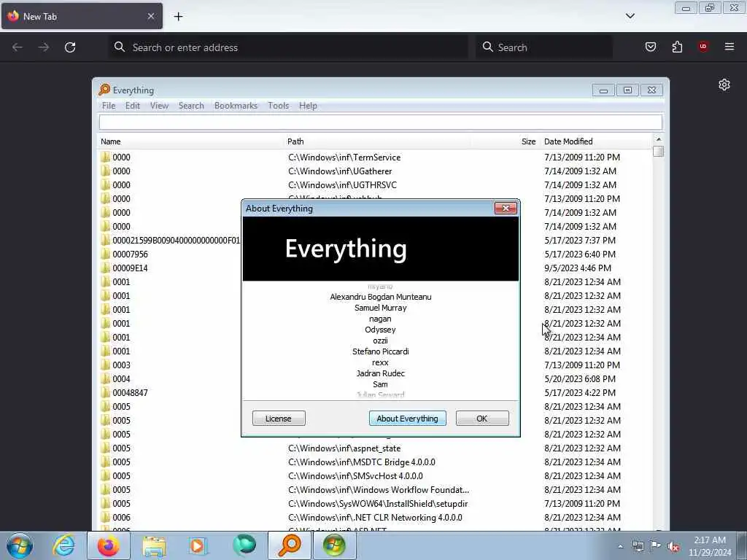Click the folder icon next to 0003

point(105,365)
